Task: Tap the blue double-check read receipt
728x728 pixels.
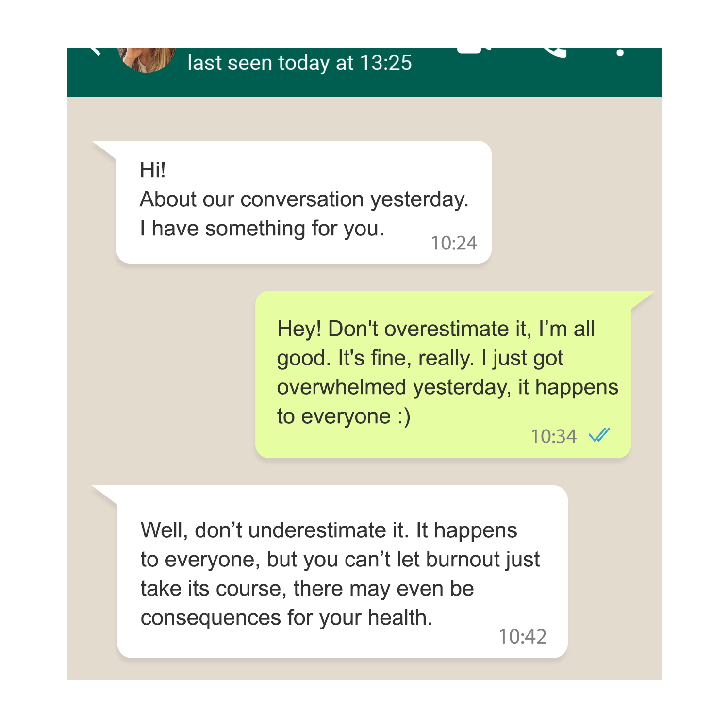Action: [x=599, y=435]
